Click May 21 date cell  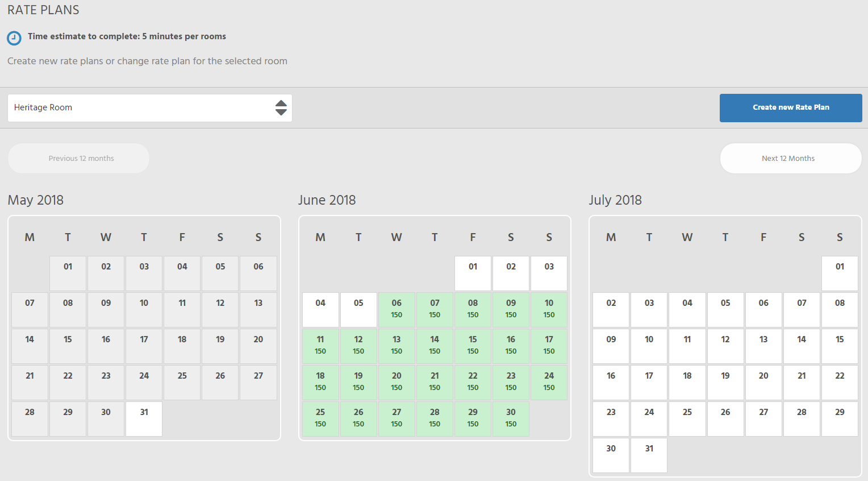(x=30, y=383)
